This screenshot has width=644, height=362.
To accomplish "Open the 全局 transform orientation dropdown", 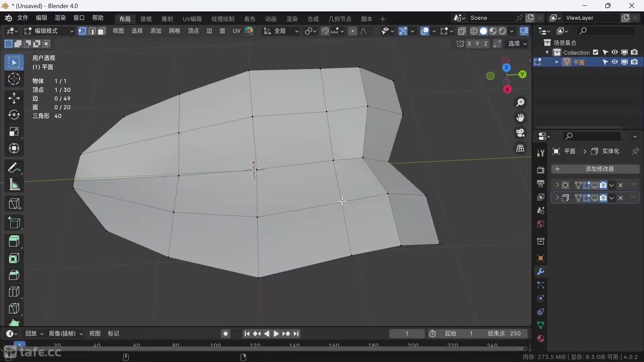I will tap(281, 31).
